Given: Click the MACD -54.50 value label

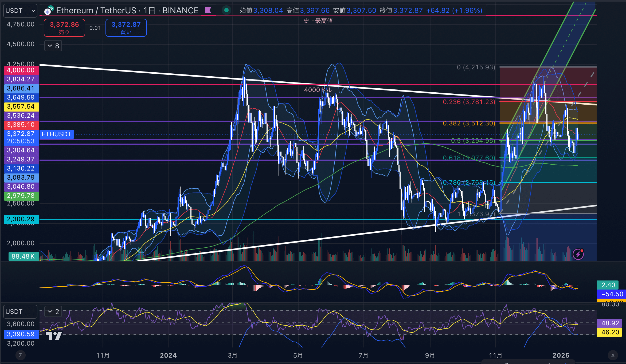Looking at the screenshot, I should (x=611, y=294).
